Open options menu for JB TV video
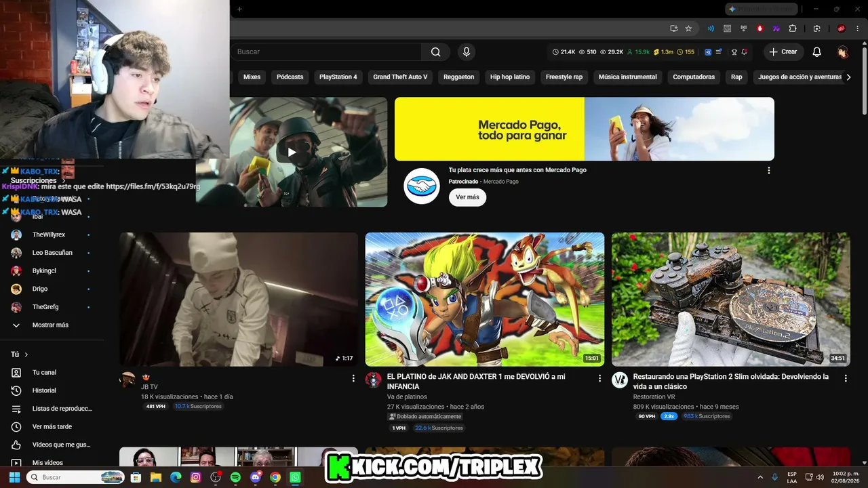 tap(353, 378)
